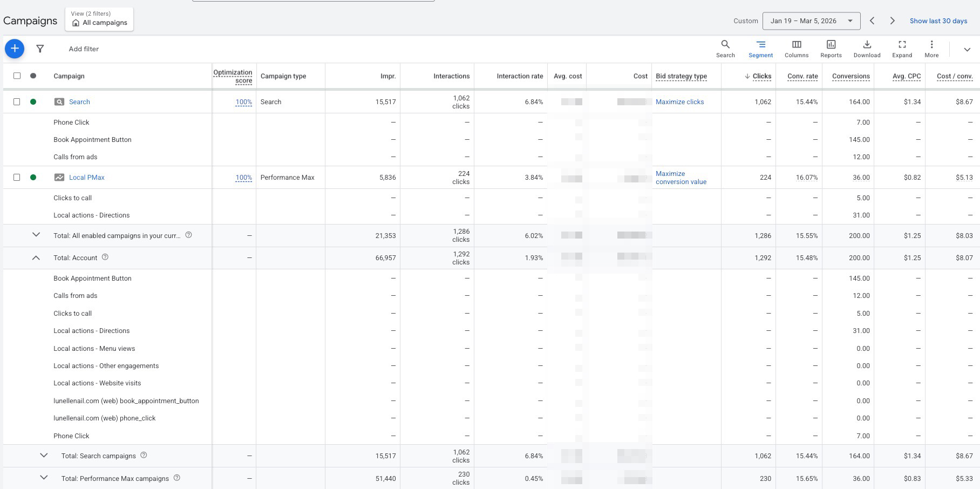Select the Search campaign checkbox
Image resolution: width=980 pixels, height=489 pixels.
point(16,101)
